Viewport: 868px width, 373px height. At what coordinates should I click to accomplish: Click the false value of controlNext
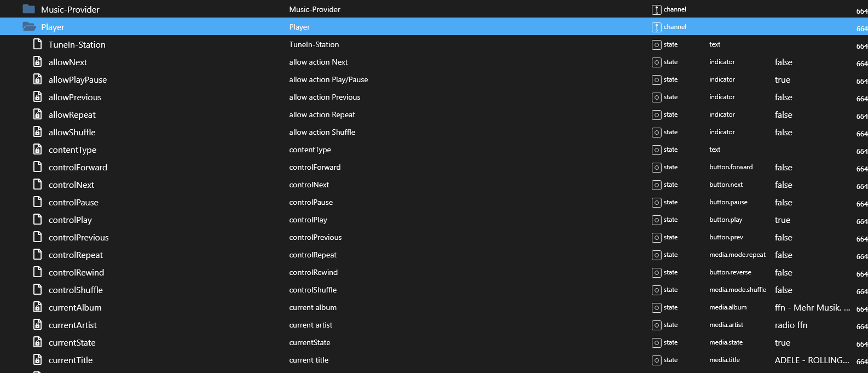(783, 185)
